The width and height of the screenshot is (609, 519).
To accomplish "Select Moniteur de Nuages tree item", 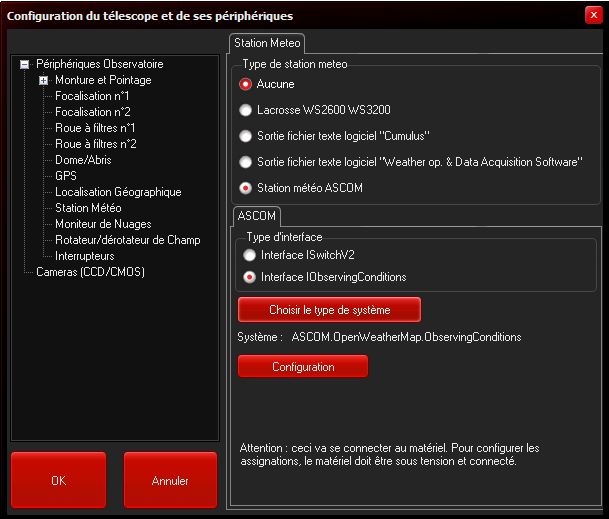I will pos(105,224).
